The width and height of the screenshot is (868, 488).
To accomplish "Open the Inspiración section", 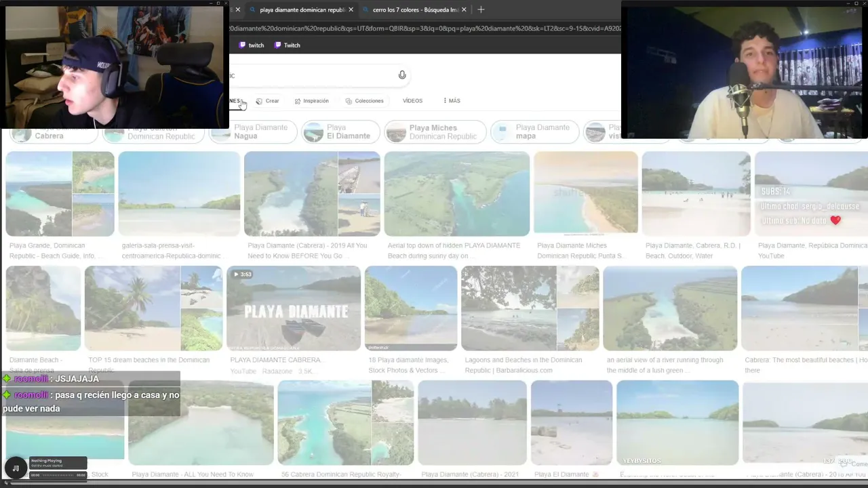I will pos(311,101).
